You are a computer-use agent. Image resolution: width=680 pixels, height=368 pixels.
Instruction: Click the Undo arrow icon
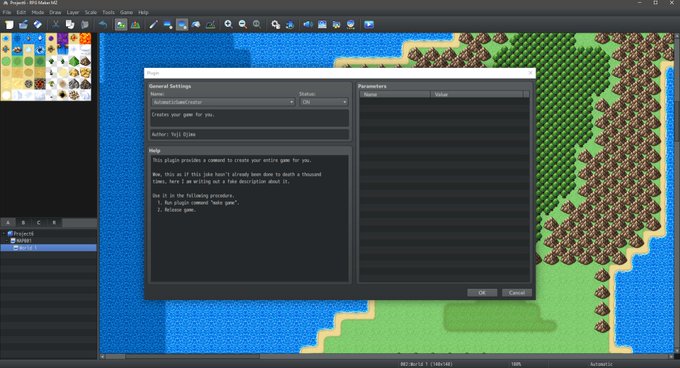[x=102, y=24]
